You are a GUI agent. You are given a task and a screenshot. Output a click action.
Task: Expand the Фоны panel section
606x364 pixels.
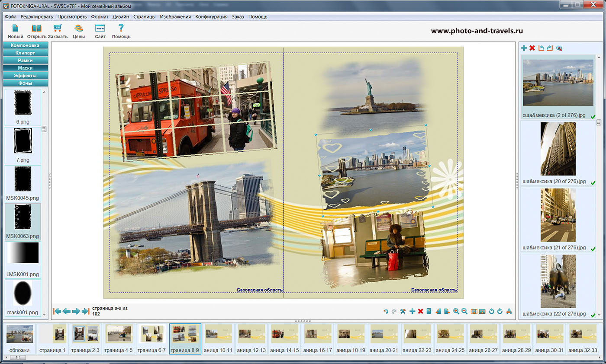pyautogui.click(x=25, y=83)
